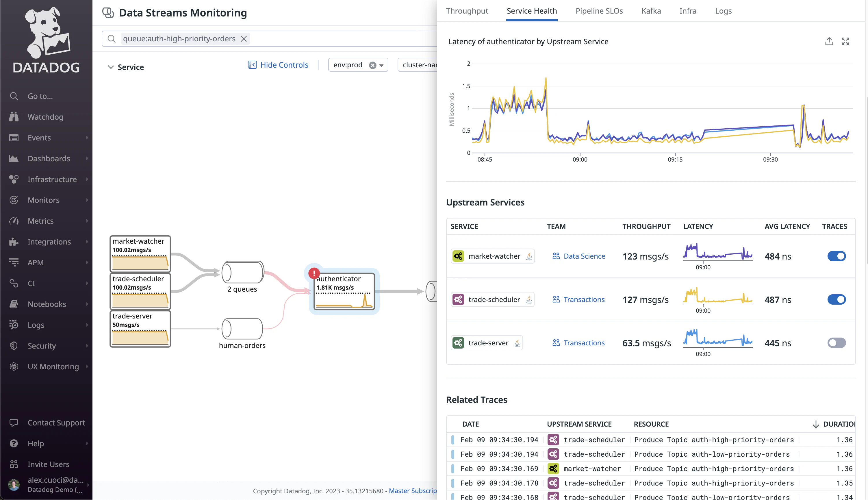Disable traces for market-watcher
Screen dimensions: 868x500
[x=837, y=256]
